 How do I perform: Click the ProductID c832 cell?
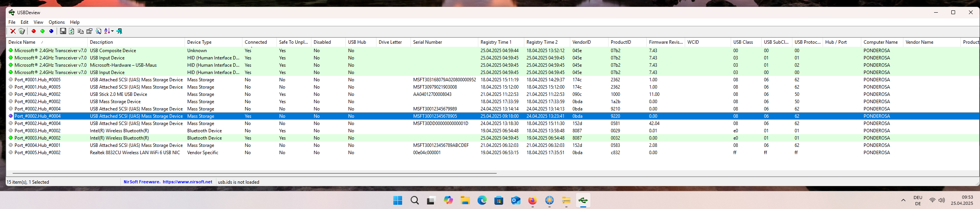click(615, 153)
